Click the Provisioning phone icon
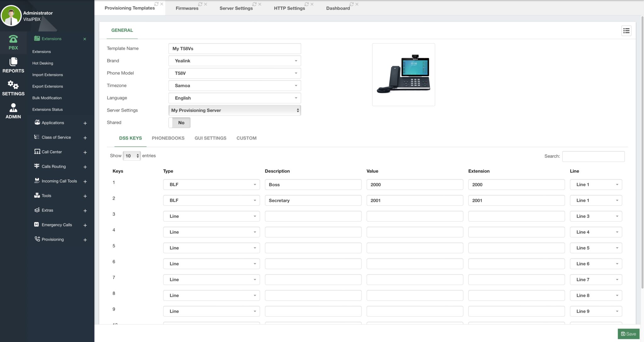This screenshot has width=644, height=342. coord(37,239)
